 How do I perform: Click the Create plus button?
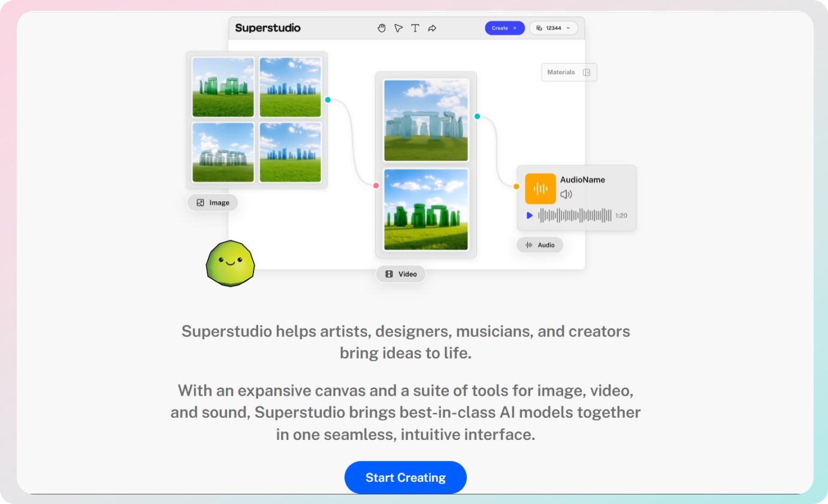(x=504, y=28)
